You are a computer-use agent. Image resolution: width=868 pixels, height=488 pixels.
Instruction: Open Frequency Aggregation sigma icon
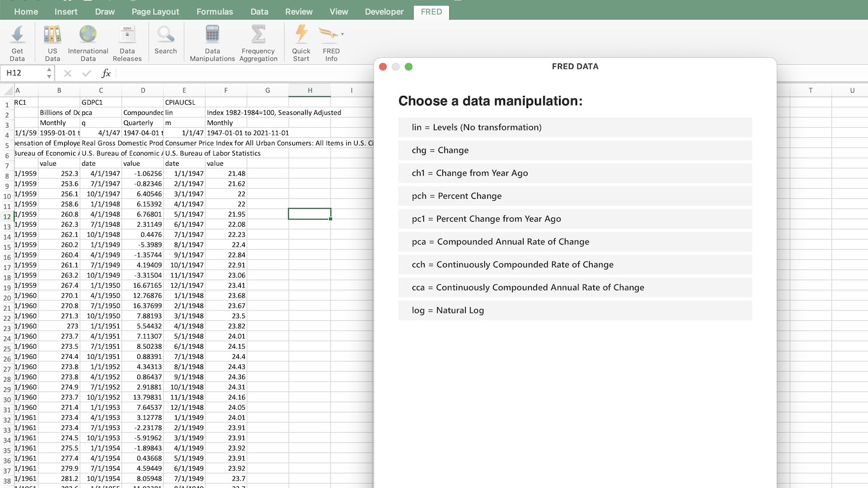tap(258, 35)
